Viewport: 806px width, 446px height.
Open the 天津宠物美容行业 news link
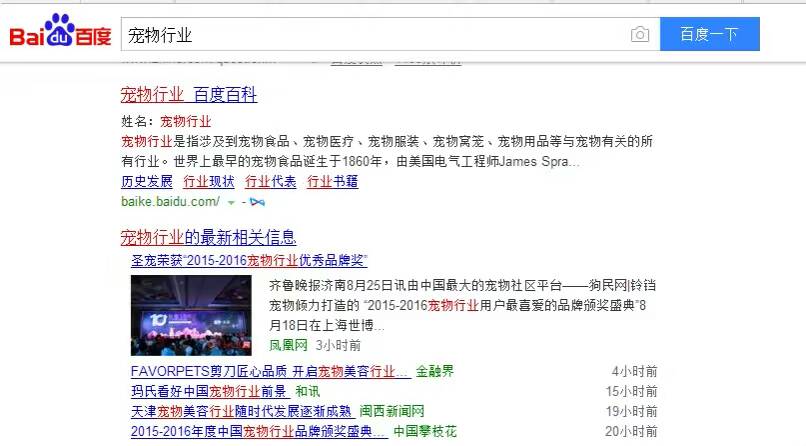[241, 411]
